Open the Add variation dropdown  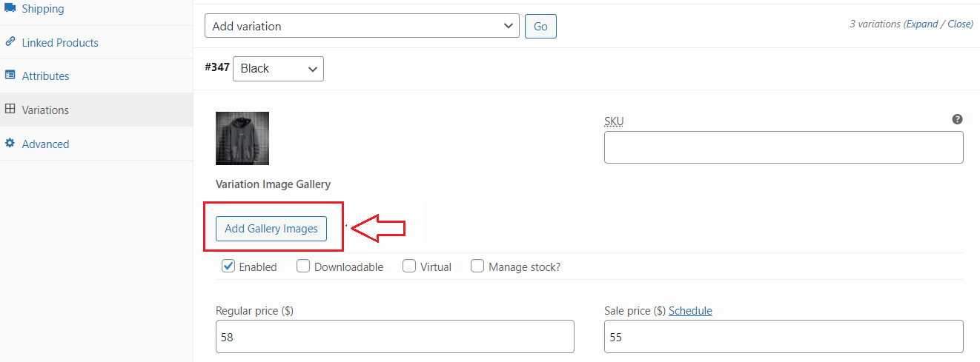coord(362,26)
